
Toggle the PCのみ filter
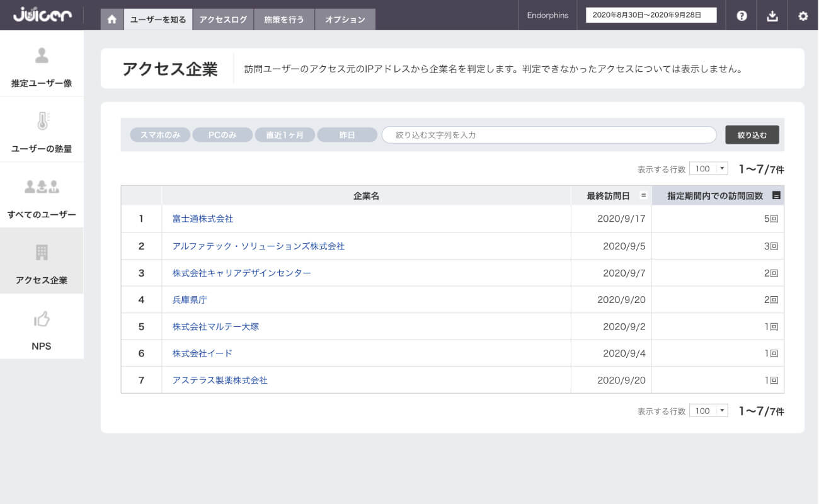pos(222,135)
